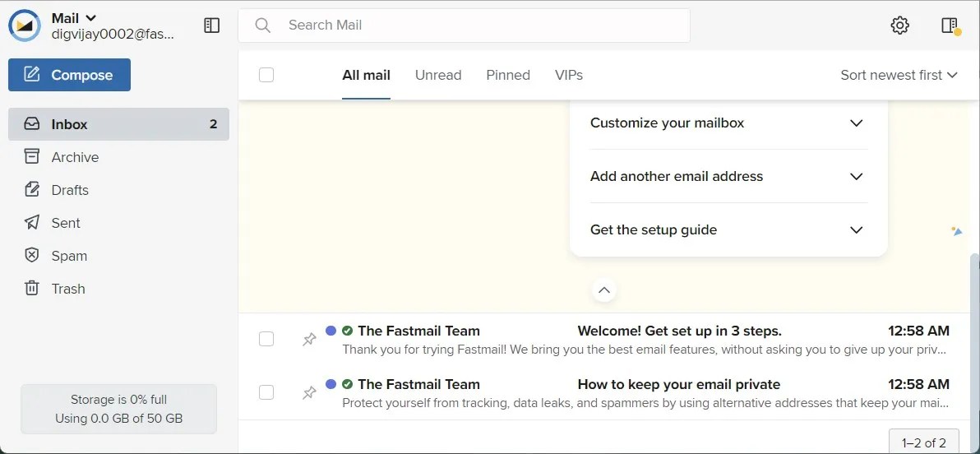Tick the select-all messages checkbox
This screenshot has height=454, width=980.
(x=266, y=75)
